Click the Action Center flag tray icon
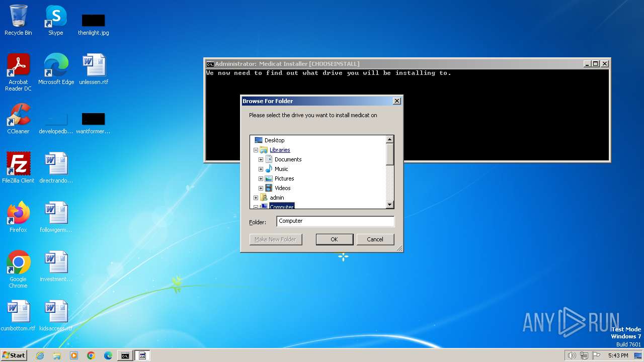The image size is (644, 362). point(596,355)
